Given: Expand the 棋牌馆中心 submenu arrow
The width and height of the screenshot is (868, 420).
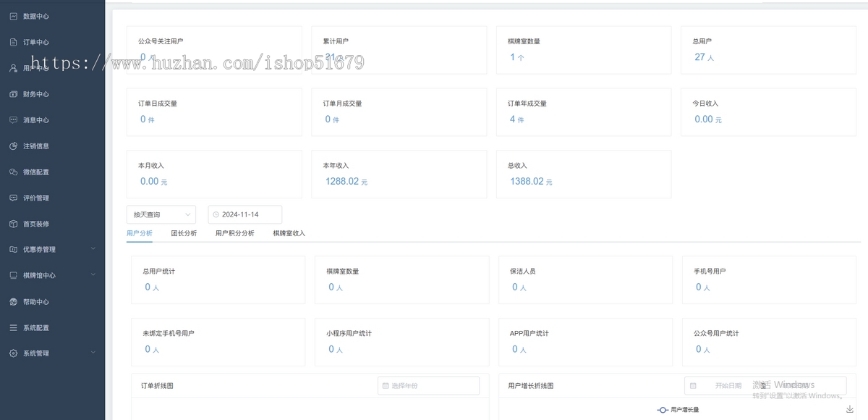Looking at the screenshot, I should pyautogui.click(x=93, y=276).
